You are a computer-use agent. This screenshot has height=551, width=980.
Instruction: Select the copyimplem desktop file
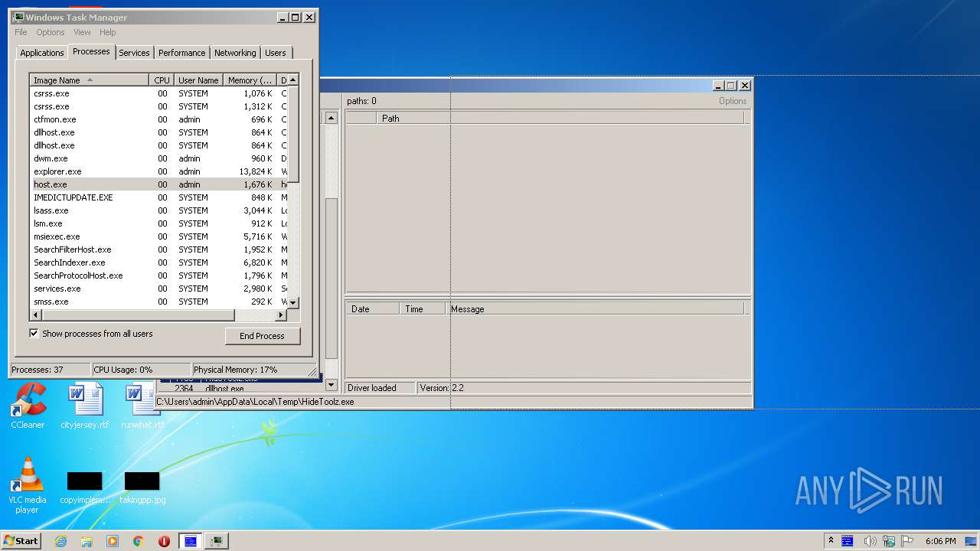(x=84, y=487)
